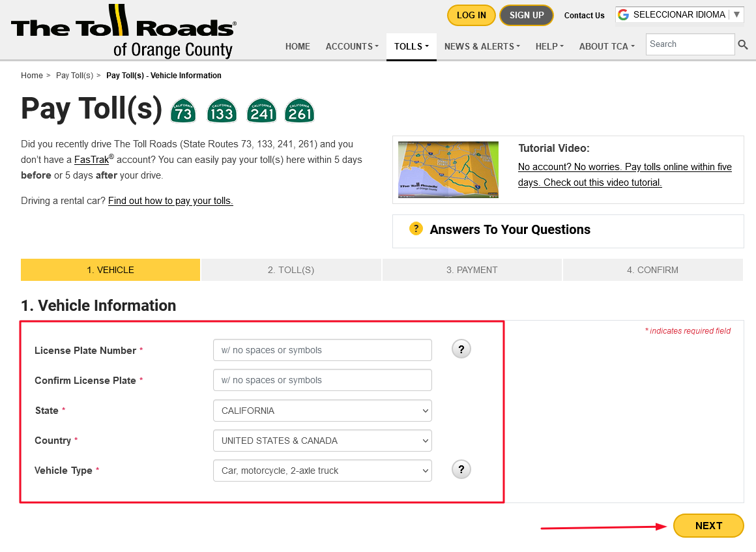Click inside the License Plate Number field
The image size is (756, 552).
[322, 350]
